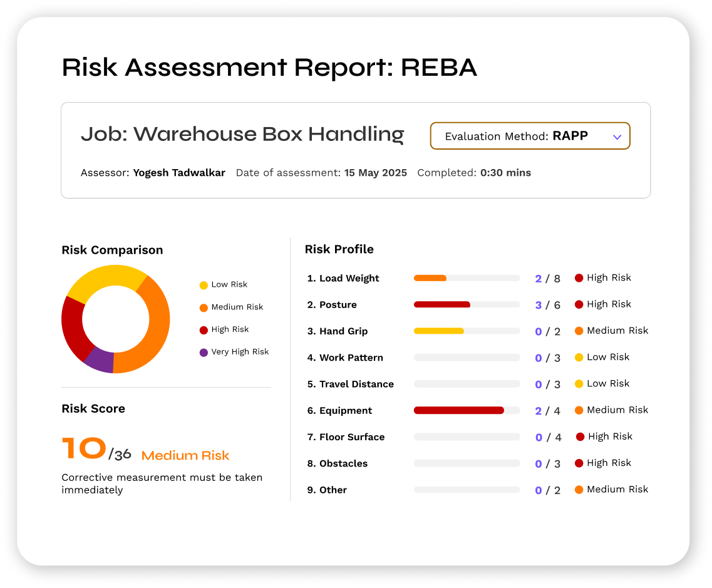Click the dropdown chevron next to RAPP
The image size is (712, 588).
(617, 137)
